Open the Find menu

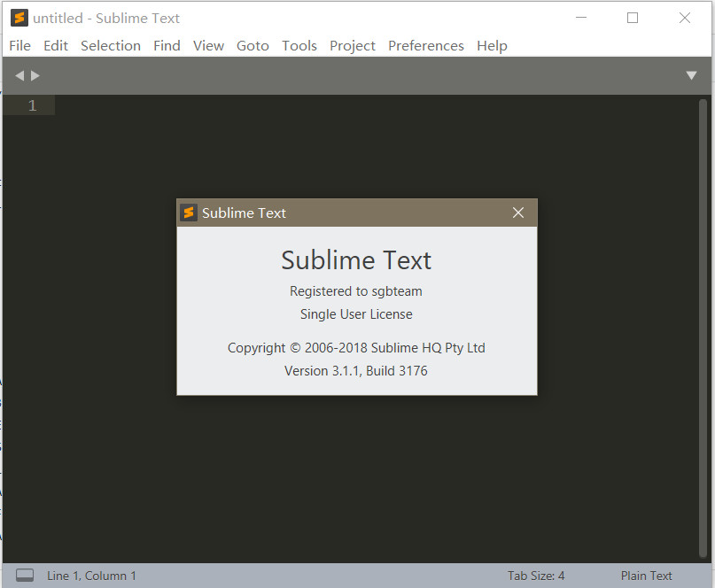[x=167, y=45]
